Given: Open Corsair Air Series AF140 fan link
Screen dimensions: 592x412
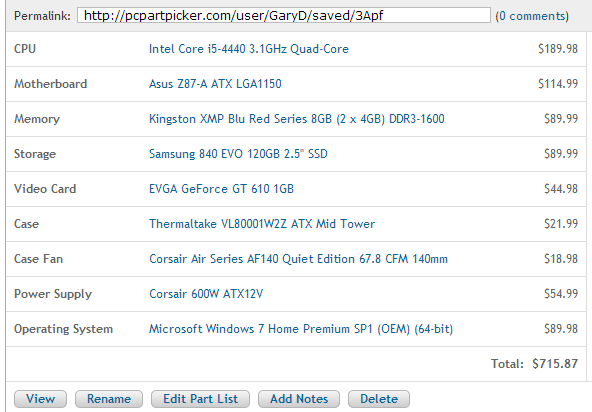Looking at the screenshot, I should click(298, 259).
